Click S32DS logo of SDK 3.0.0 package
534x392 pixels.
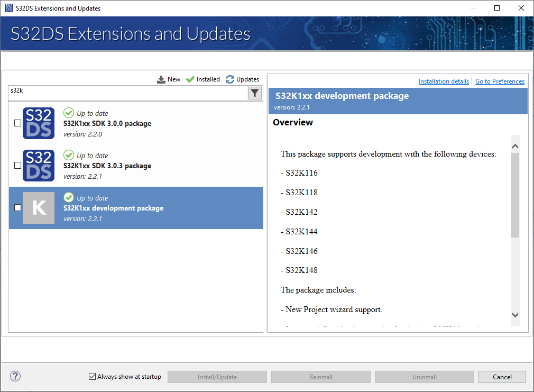tap(39, 123)
